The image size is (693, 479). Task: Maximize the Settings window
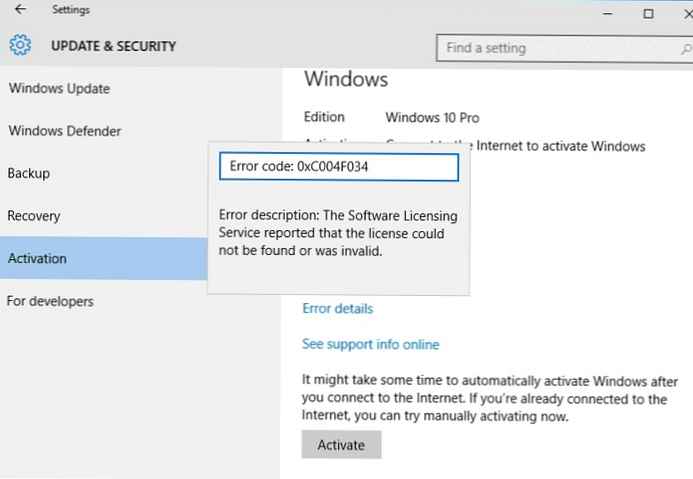[x=648, y=13]
